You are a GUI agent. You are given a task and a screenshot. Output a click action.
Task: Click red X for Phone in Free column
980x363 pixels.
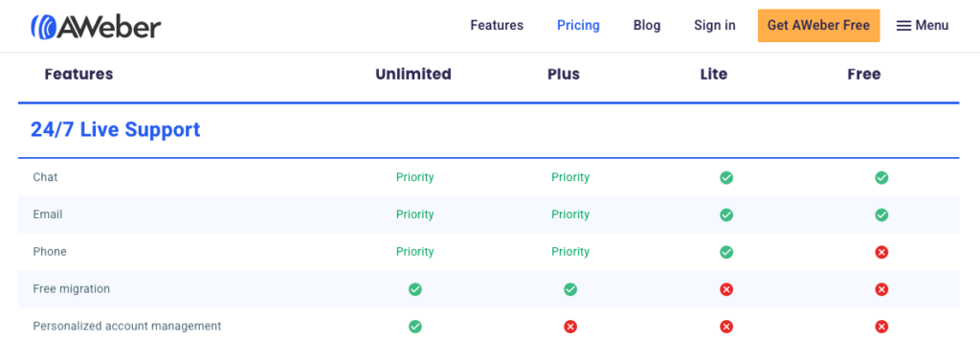881,252
